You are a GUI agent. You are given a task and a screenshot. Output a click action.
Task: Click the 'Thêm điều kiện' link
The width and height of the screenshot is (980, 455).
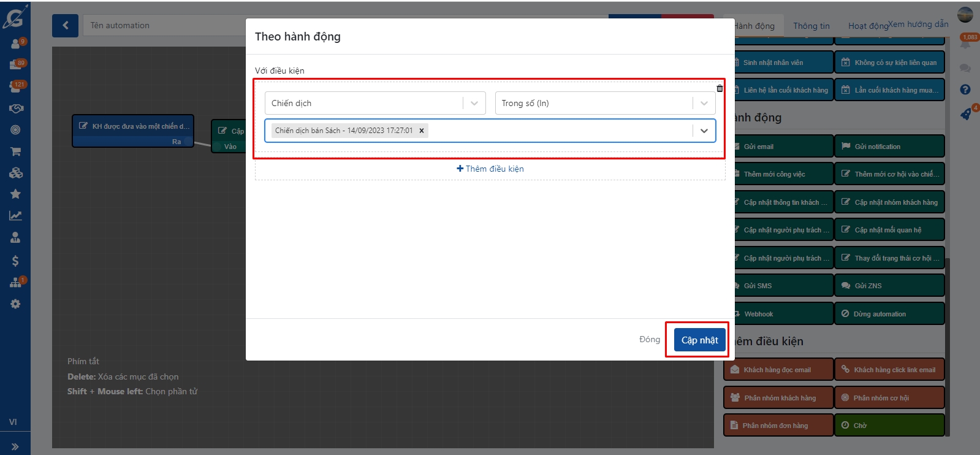tap(490, 169)
